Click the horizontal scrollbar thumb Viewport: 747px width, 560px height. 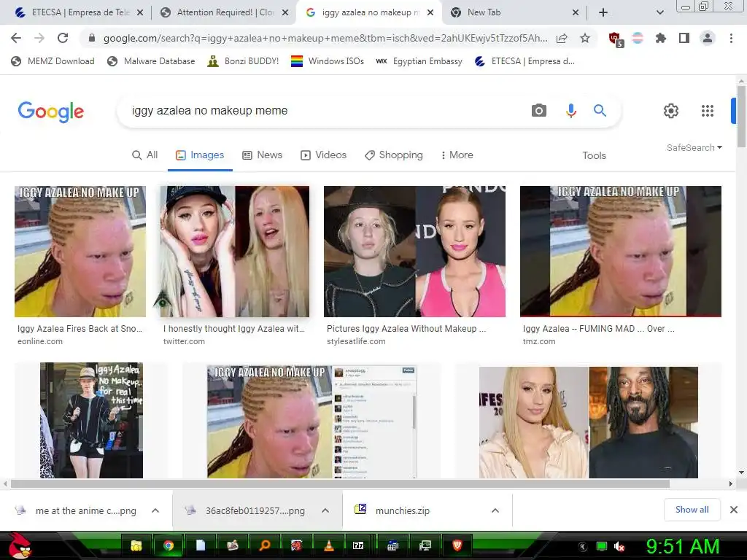[x=340, y=484]
